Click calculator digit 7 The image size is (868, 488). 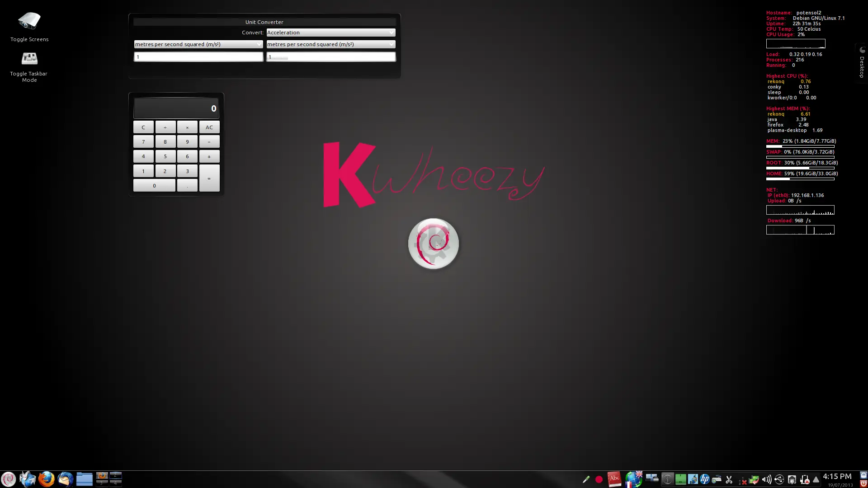click(x=143, y=142)
